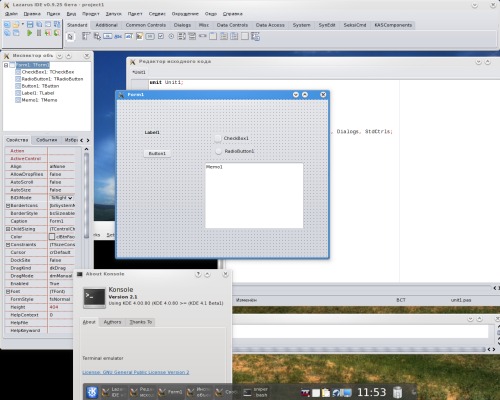The height and width of the screenshot is (400, 500).
Task: Pick the TRadioGroup component icon
Action: (x=224, y=36)
